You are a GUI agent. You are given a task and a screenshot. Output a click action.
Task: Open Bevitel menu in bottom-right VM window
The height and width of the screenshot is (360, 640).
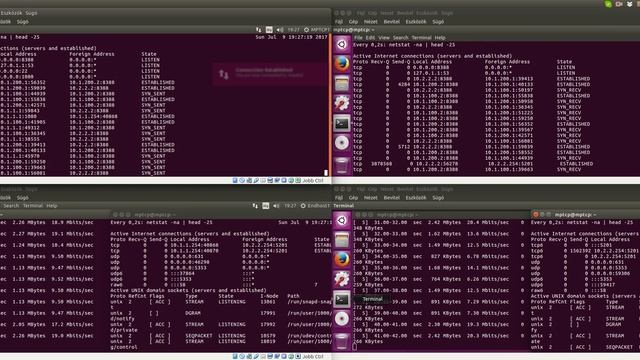point(391,198)
